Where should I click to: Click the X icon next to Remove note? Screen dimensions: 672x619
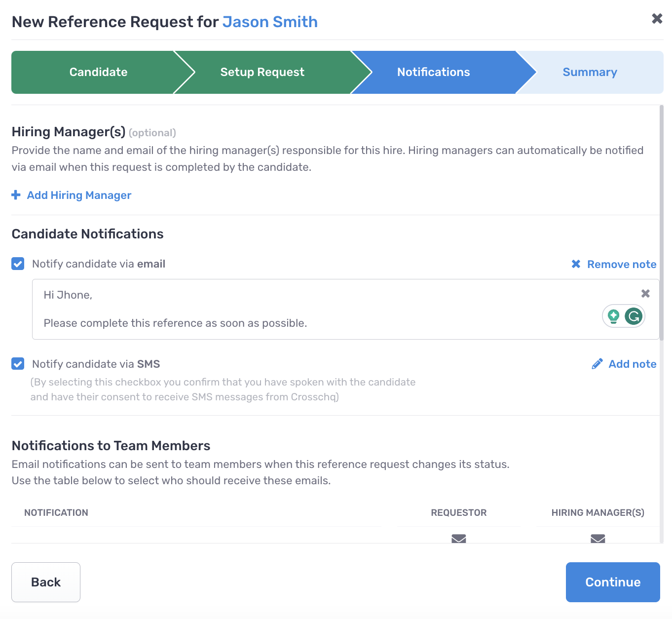(576, 264)
